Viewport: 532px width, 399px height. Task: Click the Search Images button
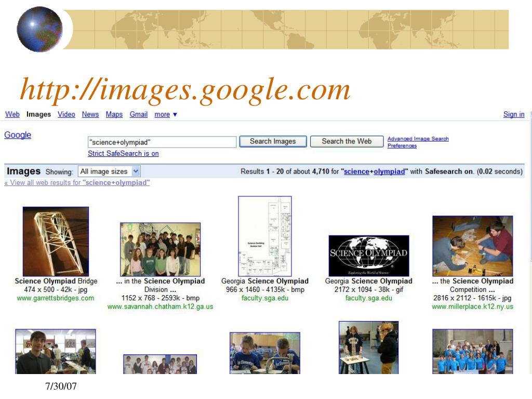click(x=273, y=141)
